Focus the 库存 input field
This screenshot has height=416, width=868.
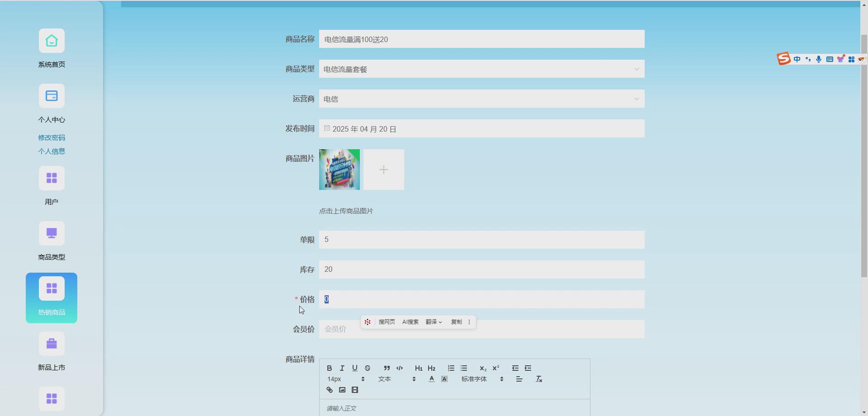coord(482,269)
